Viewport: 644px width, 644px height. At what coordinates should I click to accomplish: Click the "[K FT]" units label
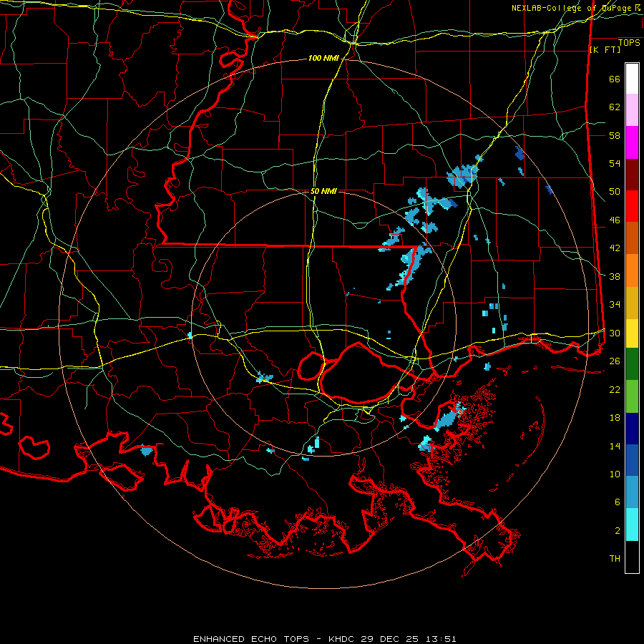tap(605, 49)
